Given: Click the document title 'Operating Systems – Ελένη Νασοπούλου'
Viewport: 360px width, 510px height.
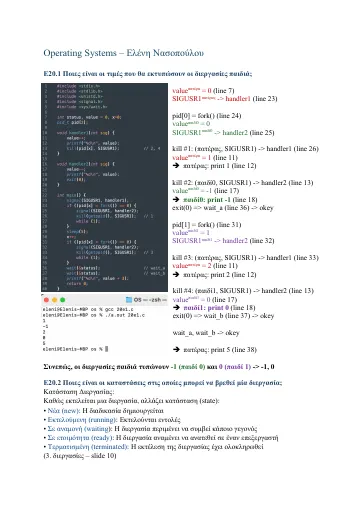Looking at the screenshot, I should pos(123,53).
